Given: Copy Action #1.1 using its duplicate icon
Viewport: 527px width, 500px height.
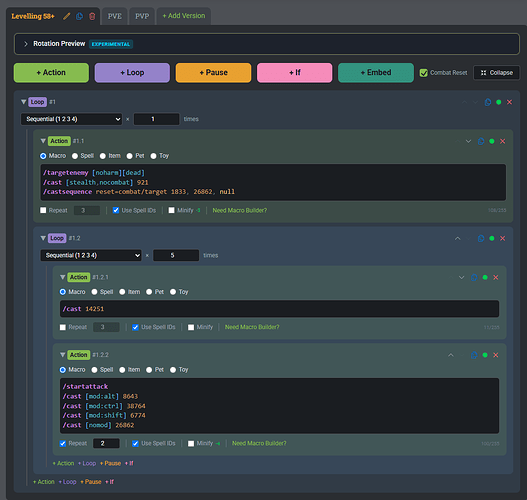Looking at the screenshot, I should pyautogui.click(x=481, y=141).
